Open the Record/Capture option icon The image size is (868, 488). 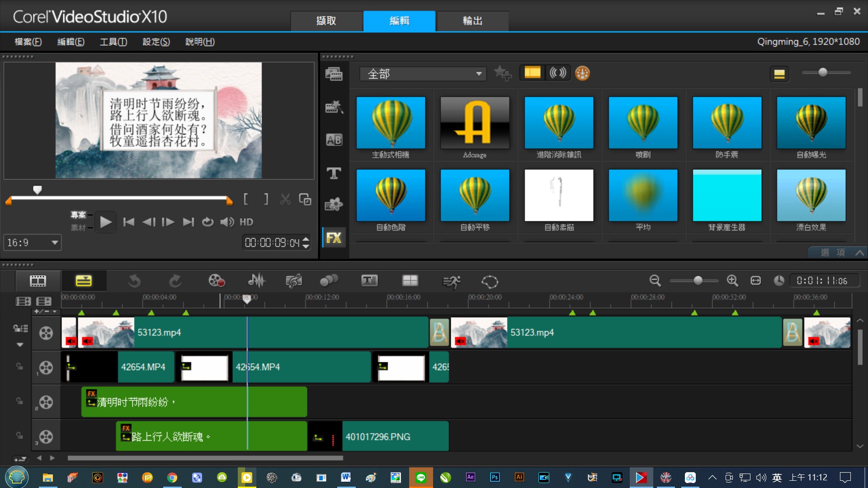coord(217,281)
